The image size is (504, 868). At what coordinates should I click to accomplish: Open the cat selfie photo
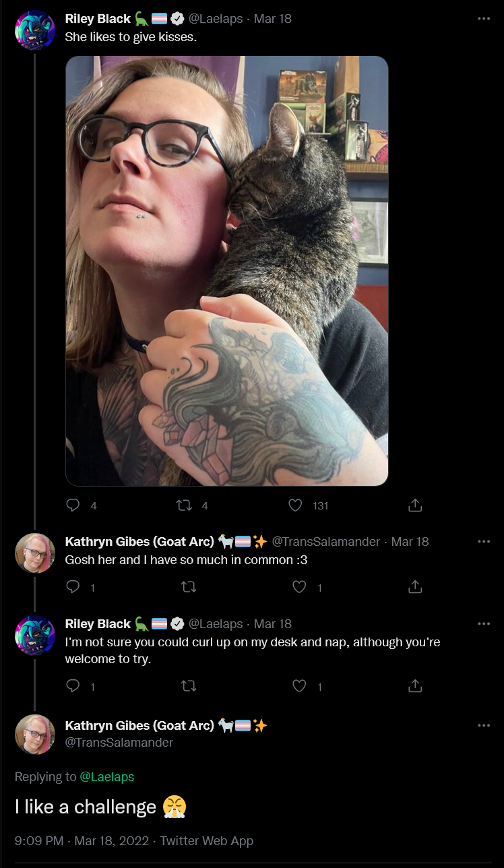click(x=227, y=271)
